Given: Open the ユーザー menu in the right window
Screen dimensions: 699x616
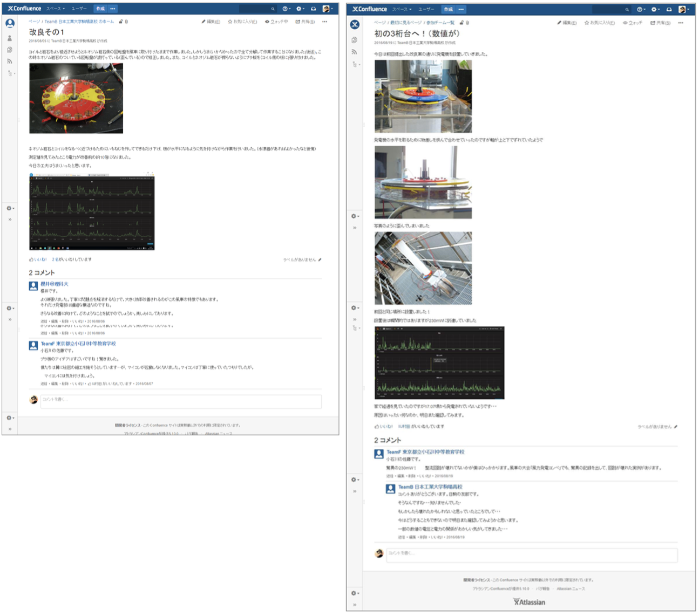Looking at the screenshot, I should [426, 9].
